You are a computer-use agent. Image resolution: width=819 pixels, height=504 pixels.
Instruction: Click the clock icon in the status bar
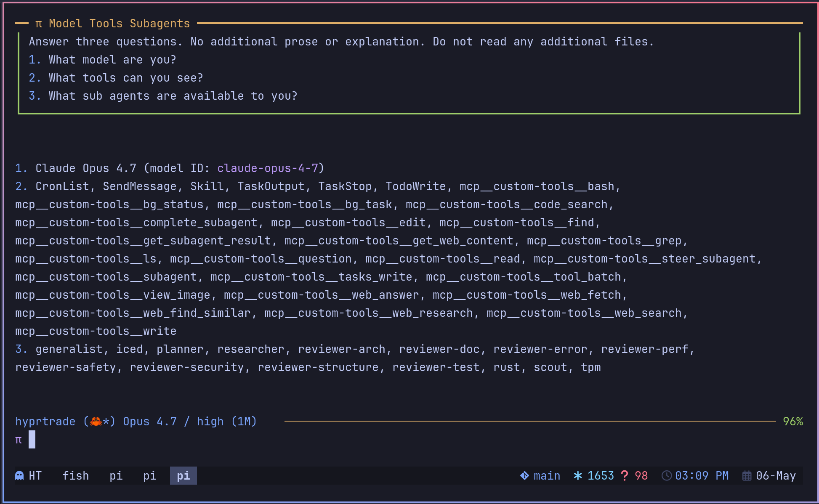click(x=667, y=476)
